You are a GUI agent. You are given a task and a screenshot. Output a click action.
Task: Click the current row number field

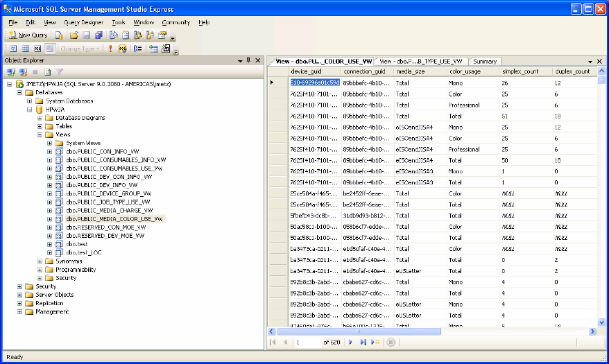pyautogui.click(x=307, y=342)
